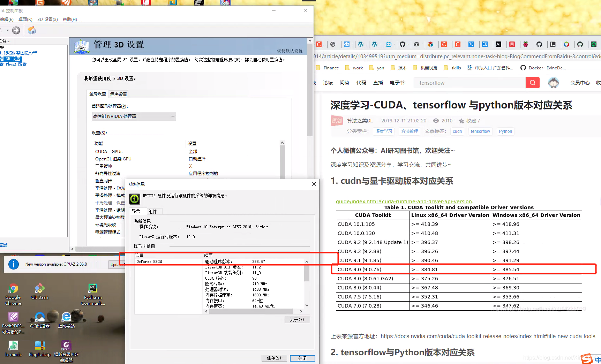Open the Docker · EvineDe... bookmark
Screen dimensions: 601x364
tap(543, 68)
